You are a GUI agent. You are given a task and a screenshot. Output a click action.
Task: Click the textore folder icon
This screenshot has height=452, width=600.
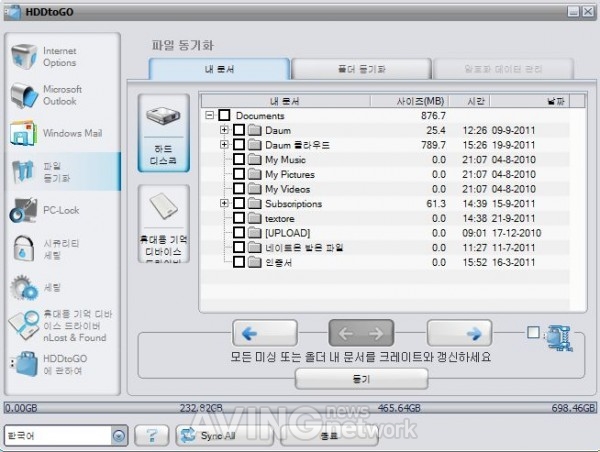(x=254, y=218)
